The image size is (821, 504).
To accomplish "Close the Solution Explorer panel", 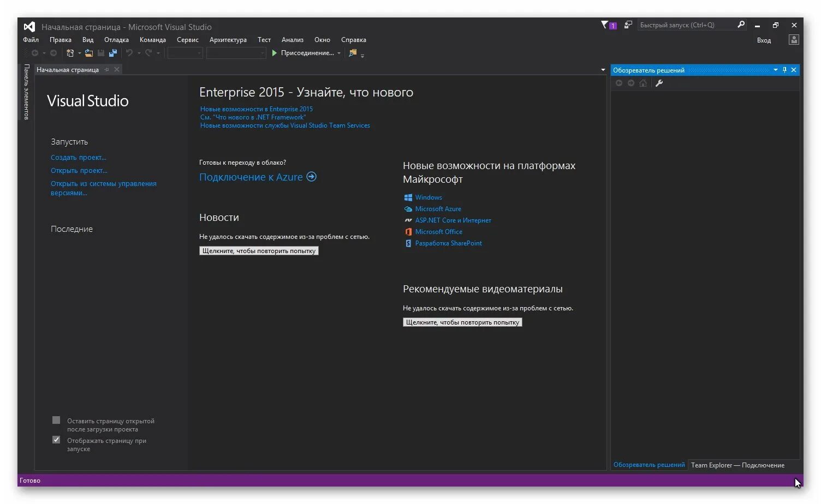I will coord(794,70).
